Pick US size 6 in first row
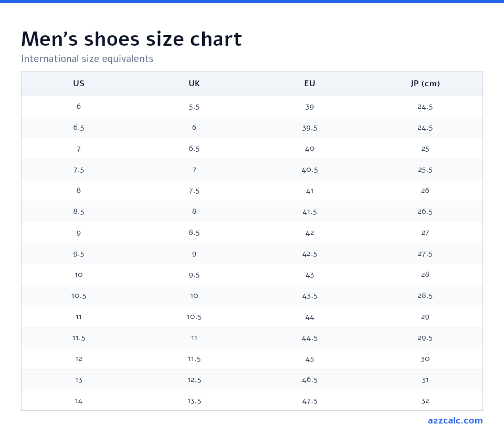The height and width of the screenshot is (434, 504). pos(79,107)
